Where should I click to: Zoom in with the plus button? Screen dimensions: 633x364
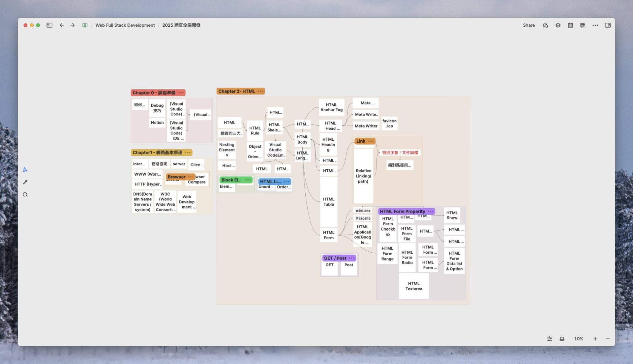pos(595,339)
